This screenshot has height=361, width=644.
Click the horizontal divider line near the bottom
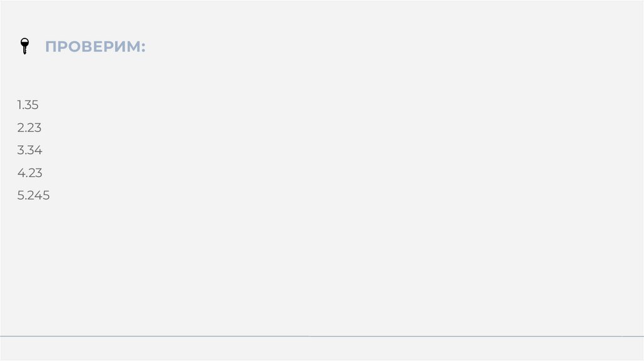pos(322,336)
